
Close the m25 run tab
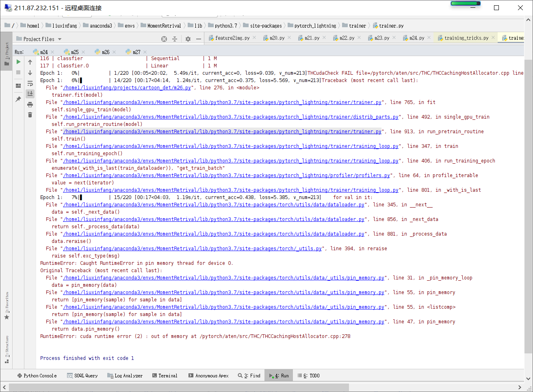pos(83,52)
